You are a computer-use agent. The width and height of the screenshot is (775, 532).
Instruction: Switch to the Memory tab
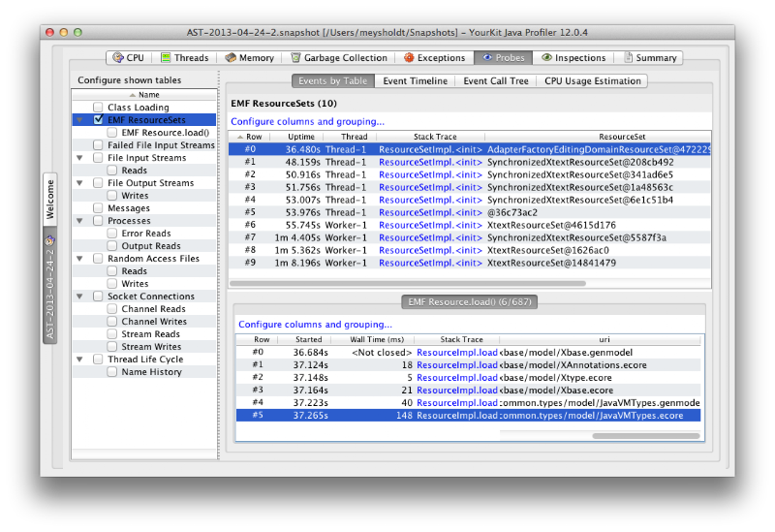click(x=250, y=58)
